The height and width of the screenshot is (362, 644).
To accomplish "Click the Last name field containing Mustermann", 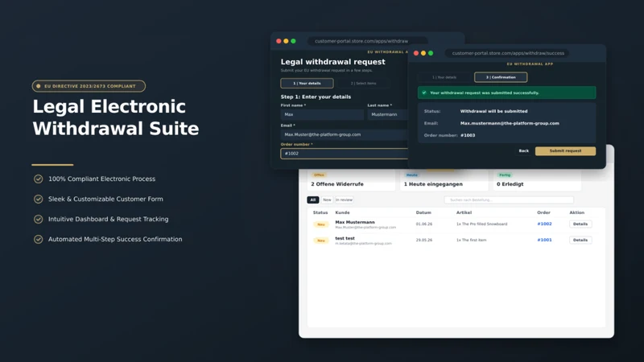I will (x=388, y=114).
